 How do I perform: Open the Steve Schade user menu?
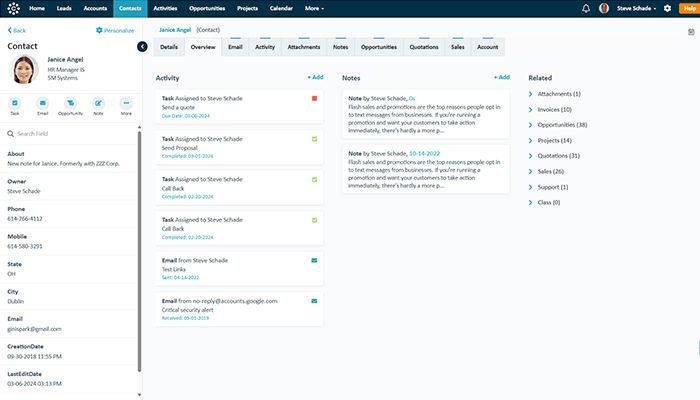636,8
